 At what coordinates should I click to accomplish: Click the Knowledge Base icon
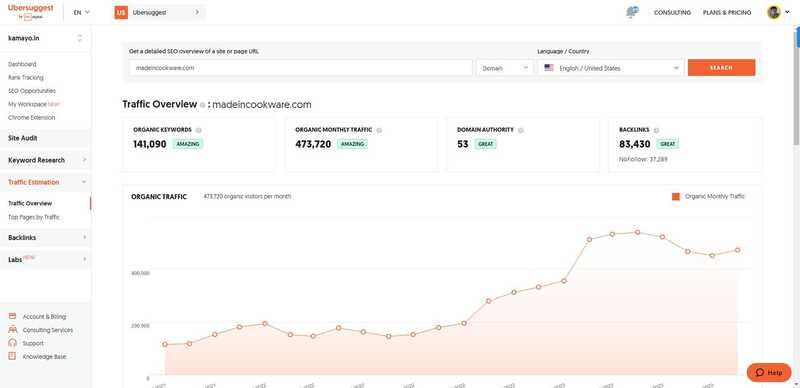[13, 356]
